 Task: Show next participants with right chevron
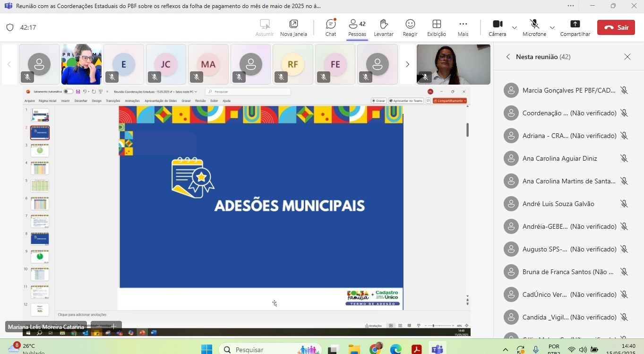coord(407,64)
